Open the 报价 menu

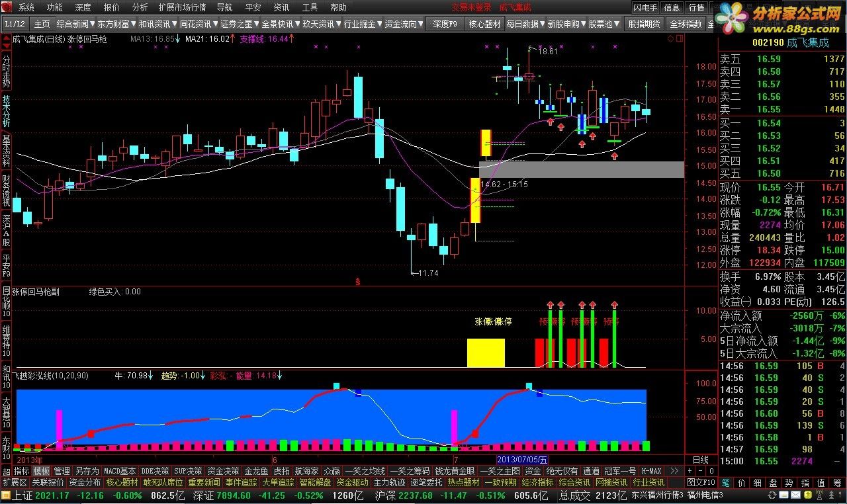click(x=112, y=8)
